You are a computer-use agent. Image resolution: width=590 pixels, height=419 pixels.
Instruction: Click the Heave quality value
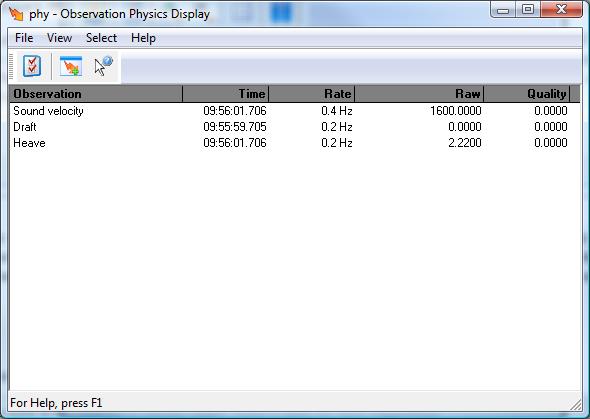[x=551, y=143]
